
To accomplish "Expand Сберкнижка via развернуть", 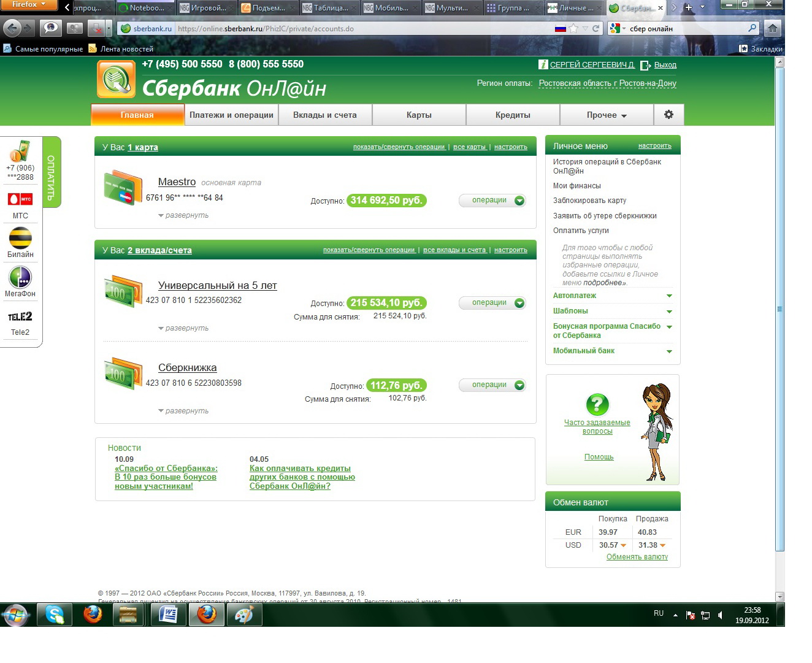I will (x=183, y=411).
